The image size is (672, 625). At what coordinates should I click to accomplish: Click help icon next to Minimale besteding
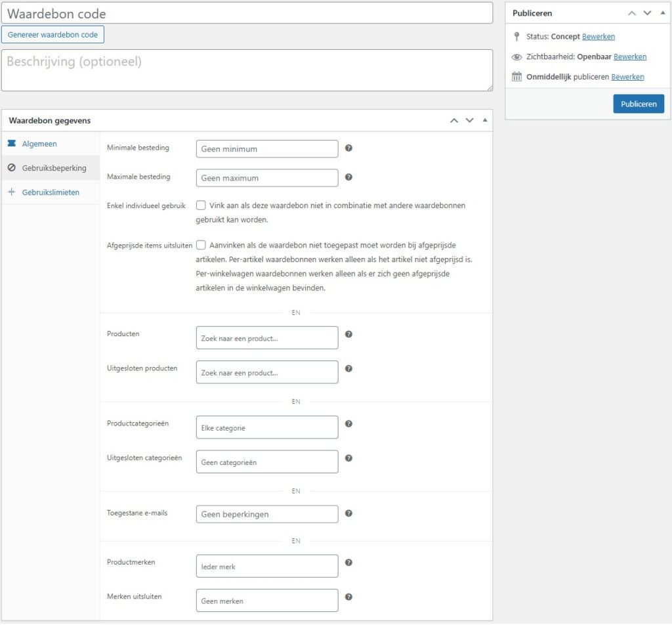[x=348, y=148]
